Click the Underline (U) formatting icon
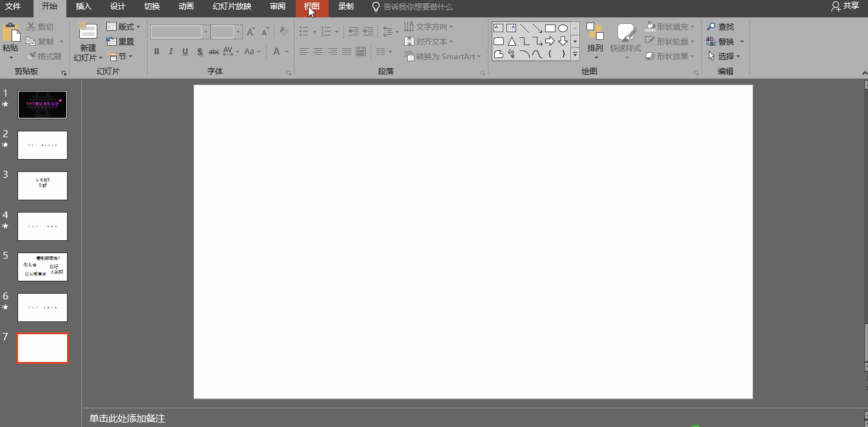This screenshot has height=427, width=868. point(185,52)
